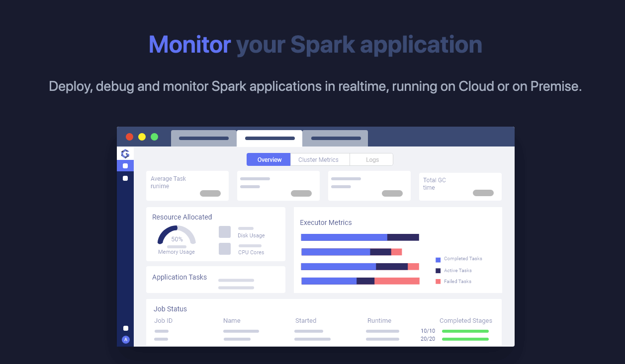625x364 pixels.
Task: Click the Completed Stages column header
Action: [466, 321]
